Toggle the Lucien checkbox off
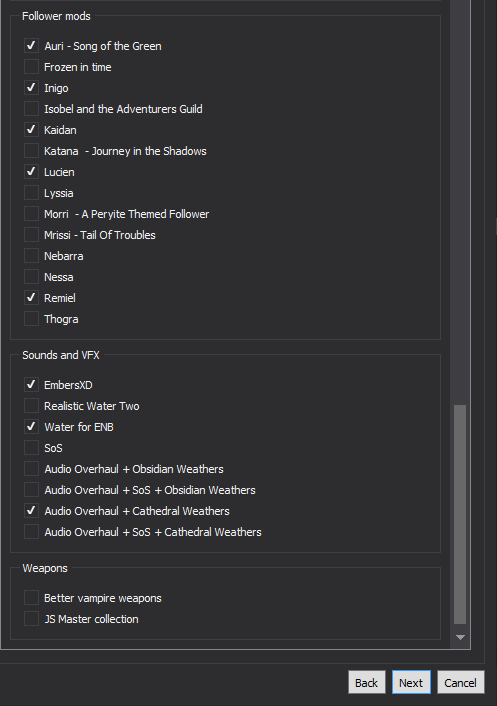 pos(31,172)
